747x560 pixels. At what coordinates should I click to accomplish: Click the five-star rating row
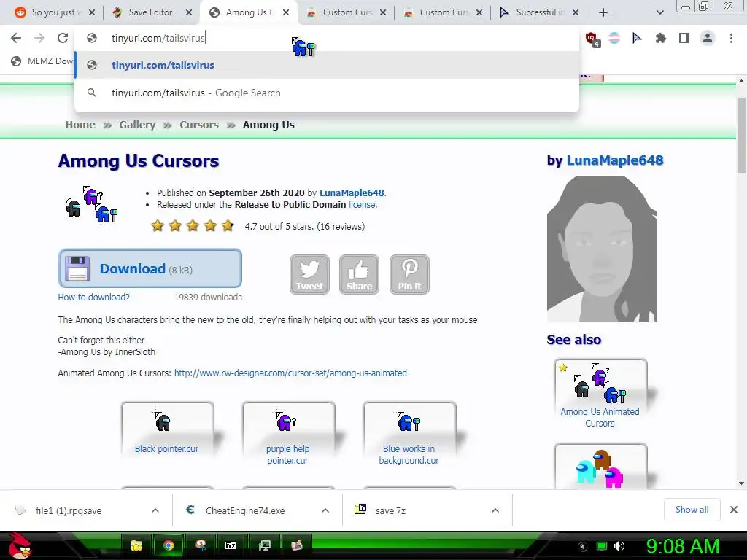(193, 226)
